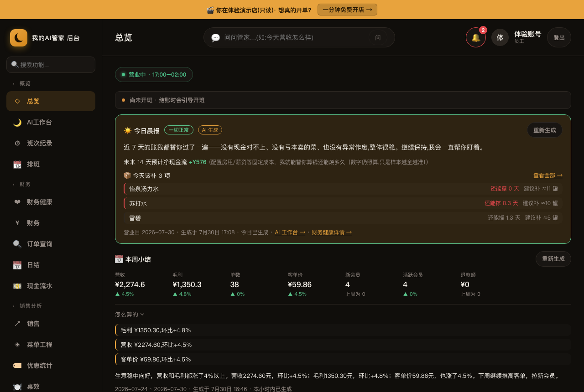Expand the 怎么算的 disclosure
584x392 pixels.
pyautogui.click(x=130, y=314)
